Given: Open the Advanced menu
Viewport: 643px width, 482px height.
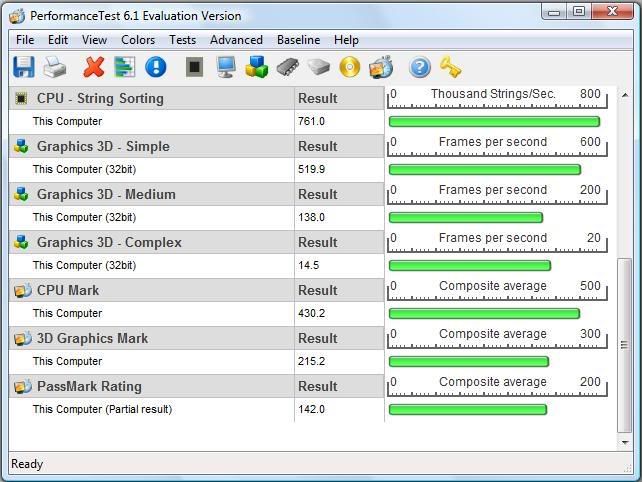Looking at the screenshot, I should [x=236, y=40].
